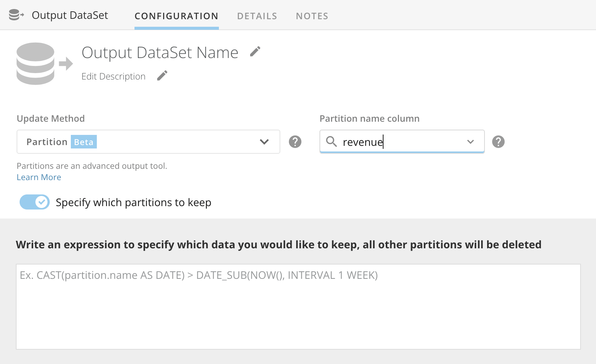596x364 pixels.
Task: Switch to the Notes tab
Action: click(x=312, y=16)
